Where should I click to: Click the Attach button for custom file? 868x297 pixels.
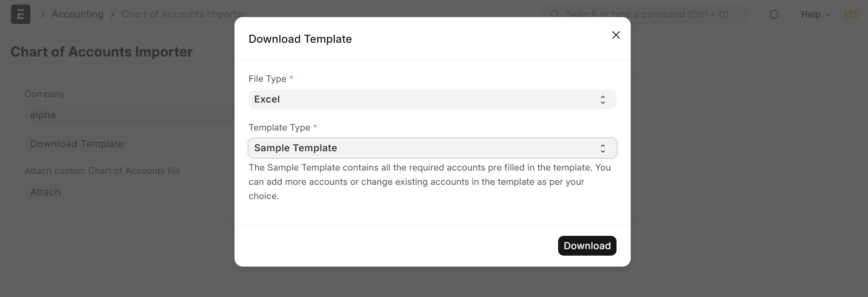click(x=45, y=192)
